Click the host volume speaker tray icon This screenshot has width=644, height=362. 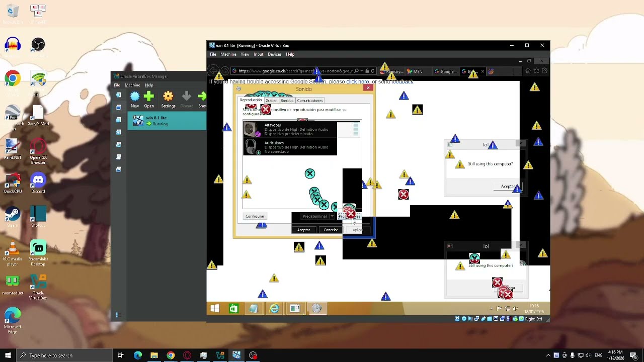(x=589, y=355)
